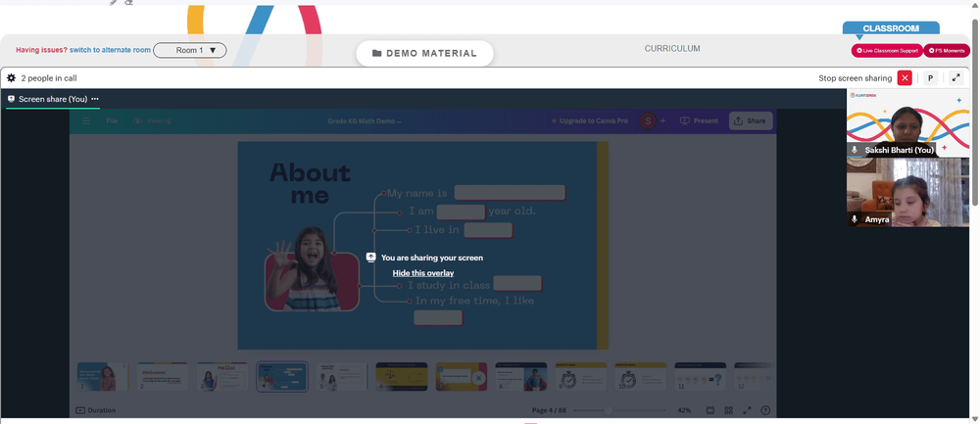Expand call view to fullscreen

tap(955, 78)
